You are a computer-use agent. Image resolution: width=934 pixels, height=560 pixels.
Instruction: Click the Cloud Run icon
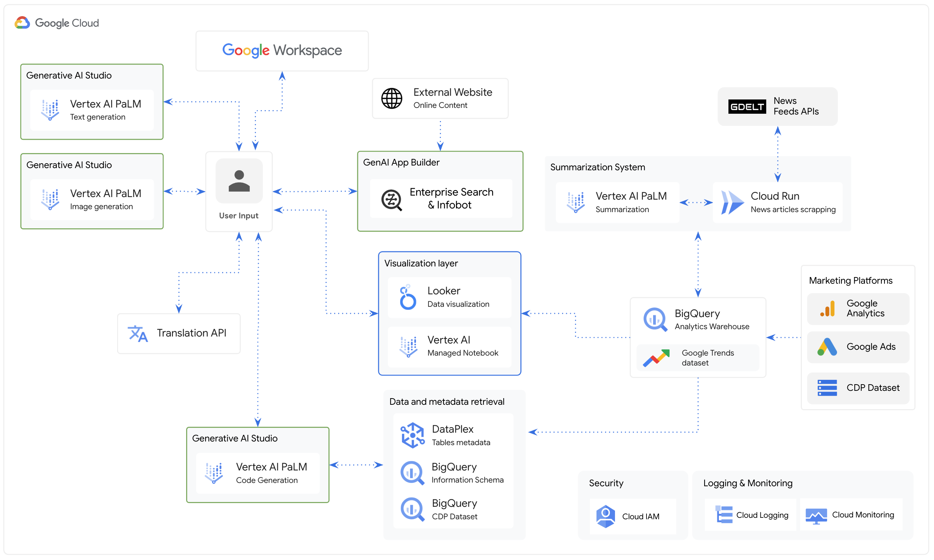tap(732, 203)
